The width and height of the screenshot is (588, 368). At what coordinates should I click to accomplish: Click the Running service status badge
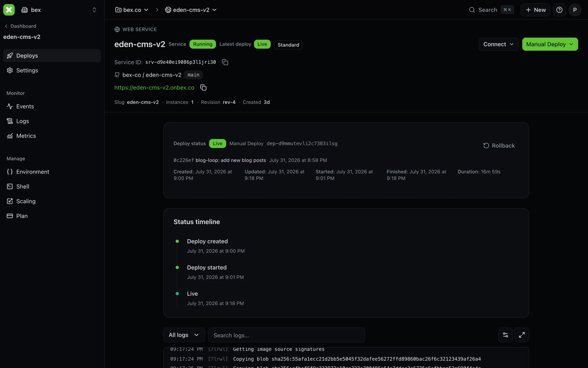202,44
